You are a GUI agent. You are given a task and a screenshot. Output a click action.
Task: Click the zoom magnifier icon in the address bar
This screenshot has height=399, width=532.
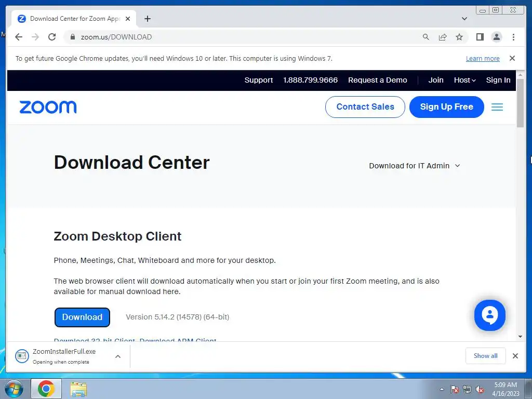point(426,37)
